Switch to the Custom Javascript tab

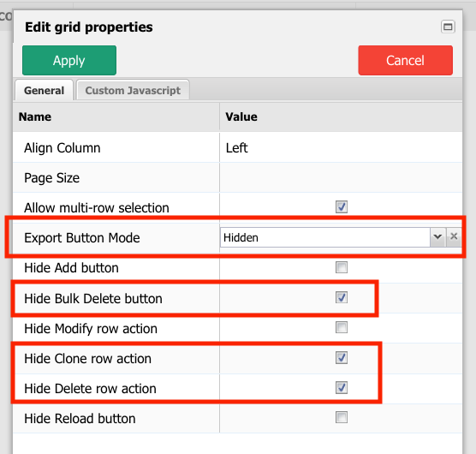coord(133,90)
